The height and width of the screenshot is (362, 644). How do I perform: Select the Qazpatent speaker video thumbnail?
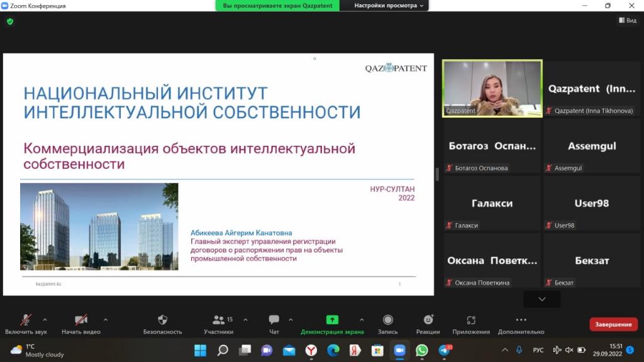492,88
